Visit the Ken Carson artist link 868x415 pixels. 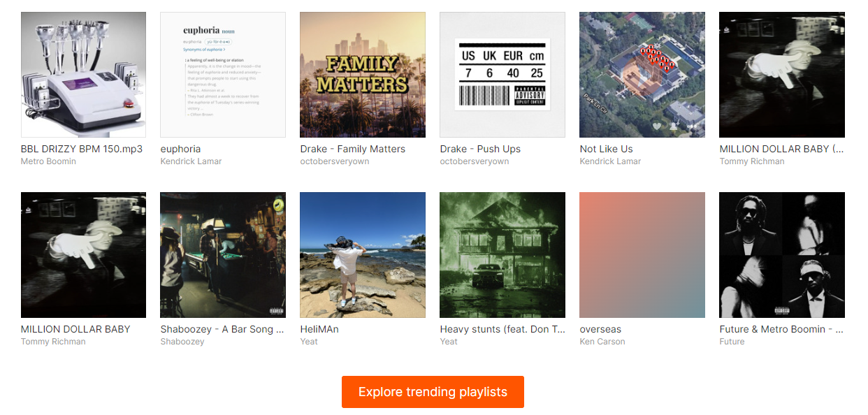pos(602,342)
